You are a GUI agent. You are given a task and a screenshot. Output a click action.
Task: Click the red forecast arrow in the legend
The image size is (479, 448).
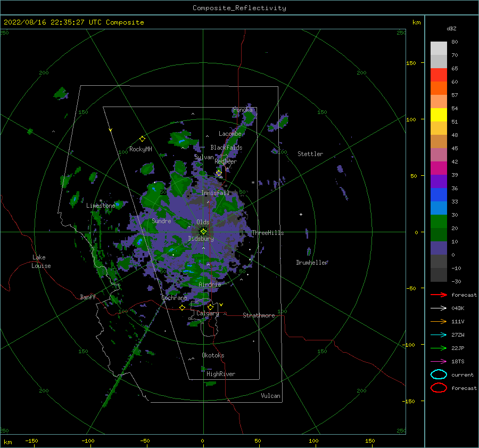point(439,295)
